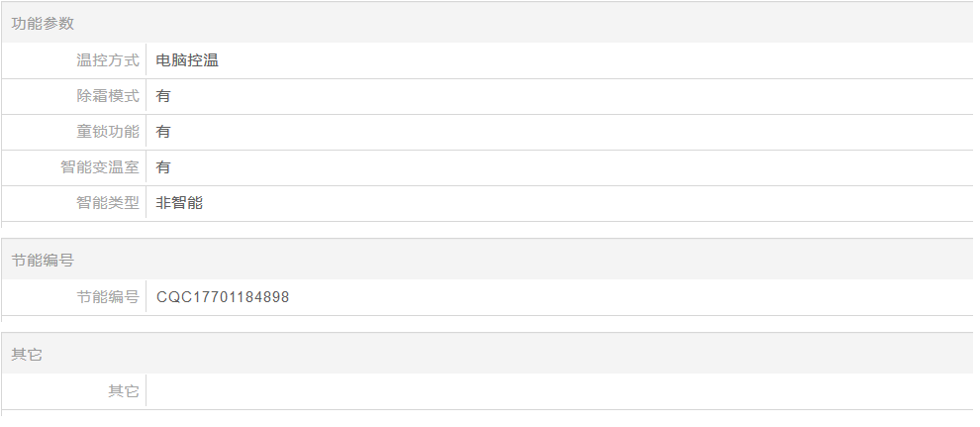This screenshot has width=980, height=427.
Task: Click the 电脑控温 value text
Action: pos(187,60)
